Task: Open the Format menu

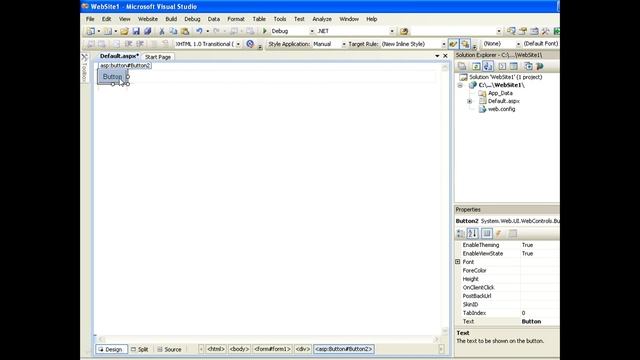Action: point(236,19)
